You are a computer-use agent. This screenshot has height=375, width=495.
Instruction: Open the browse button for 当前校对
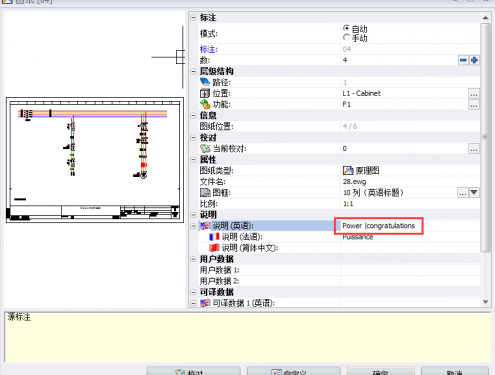[x=474, y=149]
